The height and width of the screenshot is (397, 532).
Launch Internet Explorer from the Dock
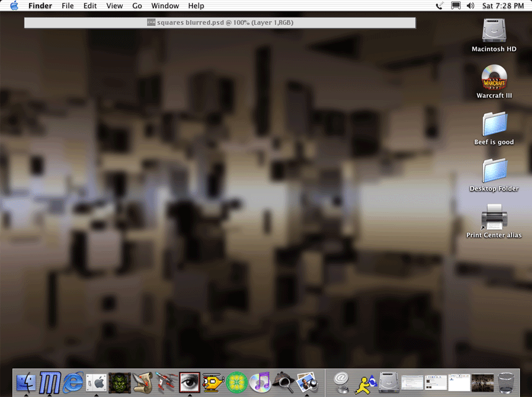(73, 381)
